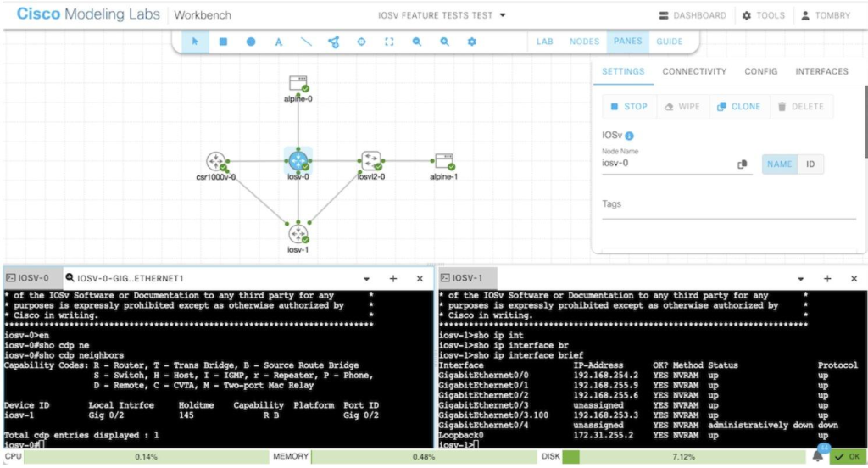Open the notifications bell
Viewport: 868px width, 468px height.
[x=818, y=456]
